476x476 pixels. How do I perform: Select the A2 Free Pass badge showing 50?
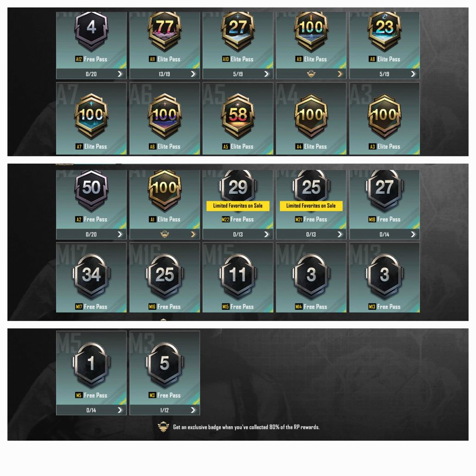click(91, 190)
